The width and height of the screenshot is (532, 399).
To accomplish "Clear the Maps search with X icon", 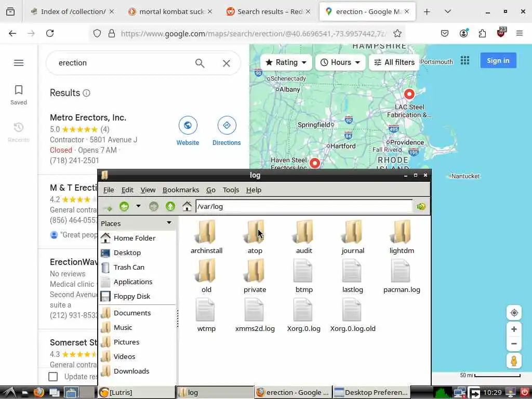I will 227,63.
